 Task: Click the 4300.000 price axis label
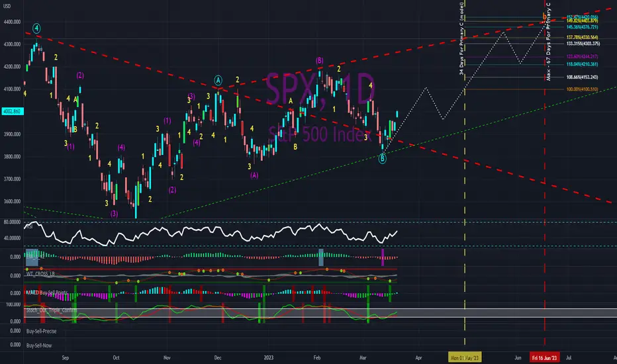point(12,44)
